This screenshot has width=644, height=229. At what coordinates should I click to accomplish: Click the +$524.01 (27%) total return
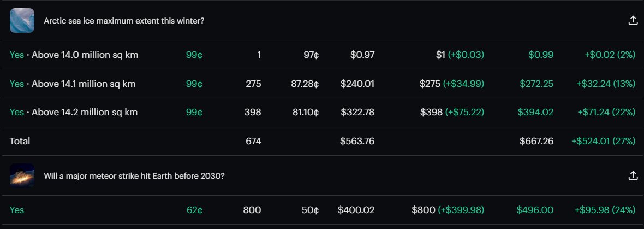(x=603, y=141)
